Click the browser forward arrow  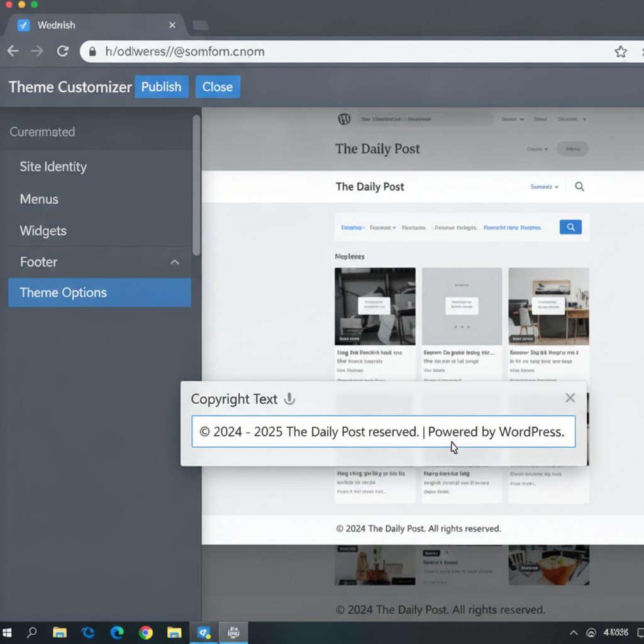[x=37, y=52]
